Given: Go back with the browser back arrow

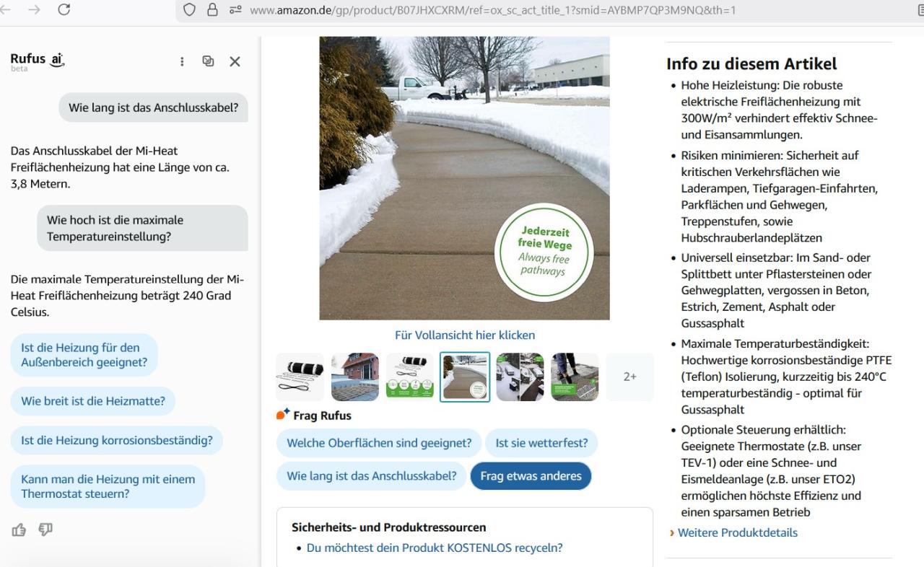Looking at the screenshot, I should pyautogui.click(x=7, y=10).
